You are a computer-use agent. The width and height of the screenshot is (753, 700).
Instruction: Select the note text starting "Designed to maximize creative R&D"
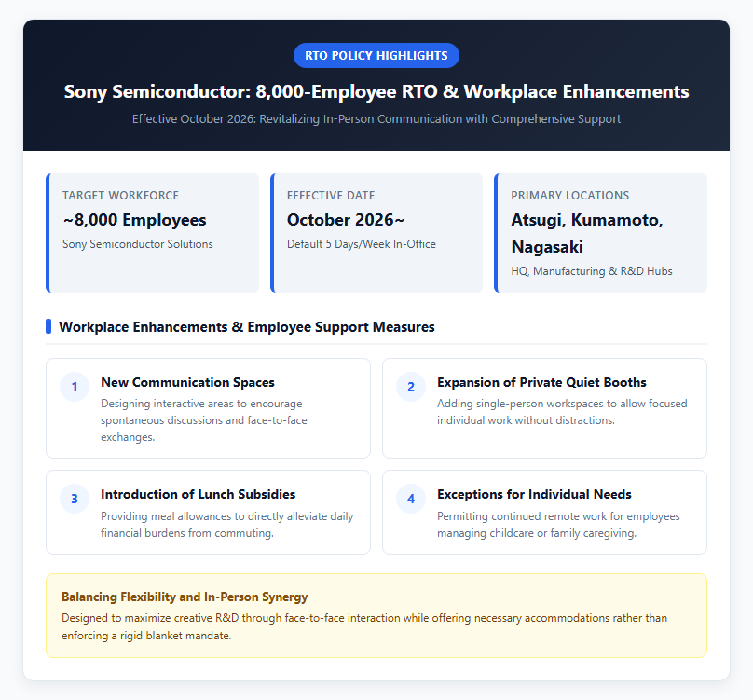tap(364, 626)
